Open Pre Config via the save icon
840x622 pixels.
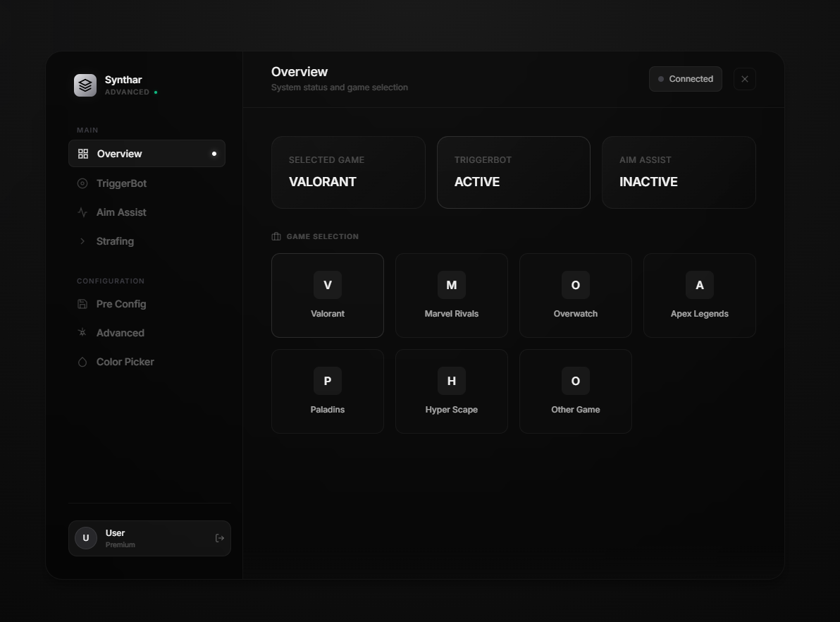pos(84,304)
